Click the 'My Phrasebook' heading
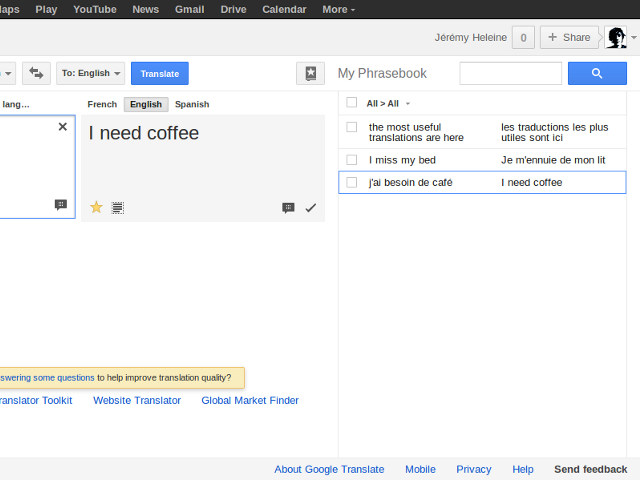Viewport: 640px width, 480px height. [382, 73]
